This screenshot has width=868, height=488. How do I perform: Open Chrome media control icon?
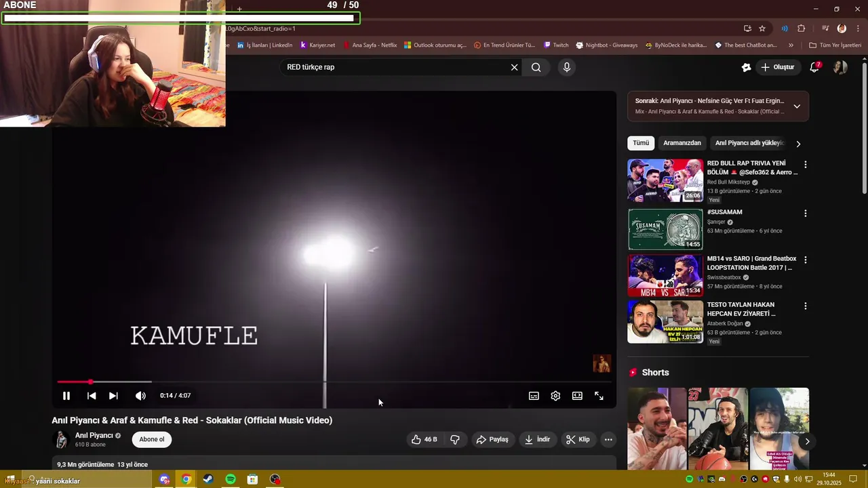click(825, 28)
